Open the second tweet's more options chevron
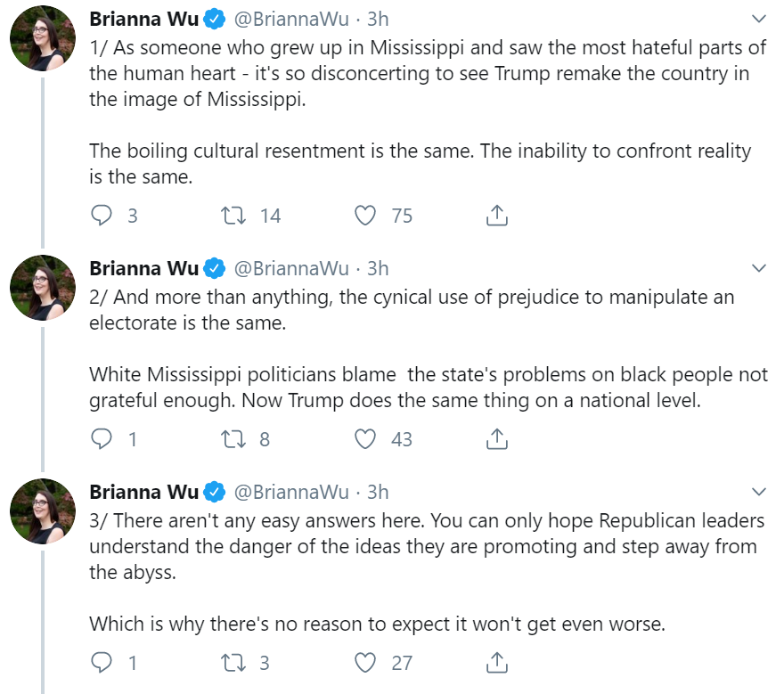The image size is (784, 694). [x=759, y=268]
